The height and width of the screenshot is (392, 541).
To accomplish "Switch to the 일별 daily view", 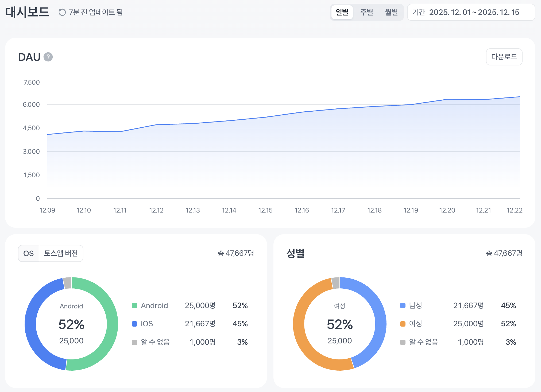I will pos(342,12).
